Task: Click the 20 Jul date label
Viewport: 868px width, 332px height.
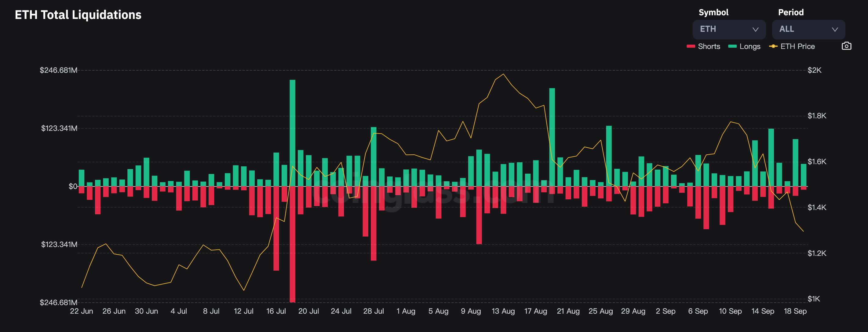Action: [309, 311]
